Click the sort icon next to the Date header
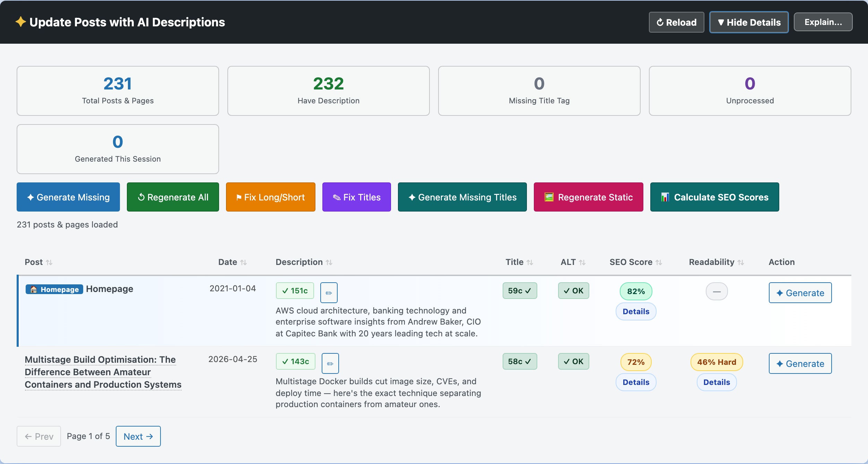Screen dimensions: 868x464 [243, 262]
